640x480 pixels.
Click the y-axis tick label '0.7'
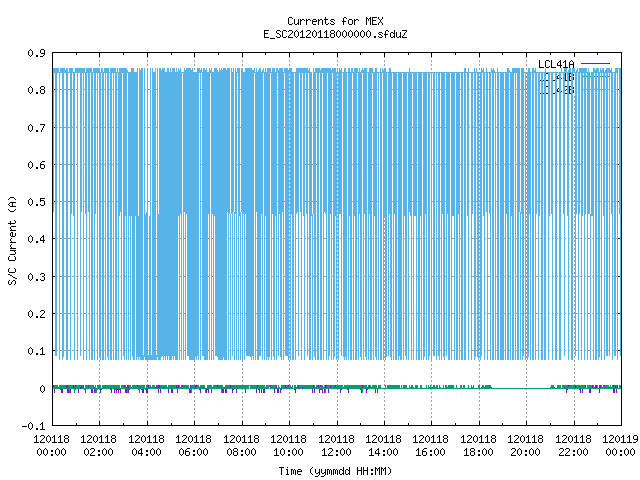(36, 128)
